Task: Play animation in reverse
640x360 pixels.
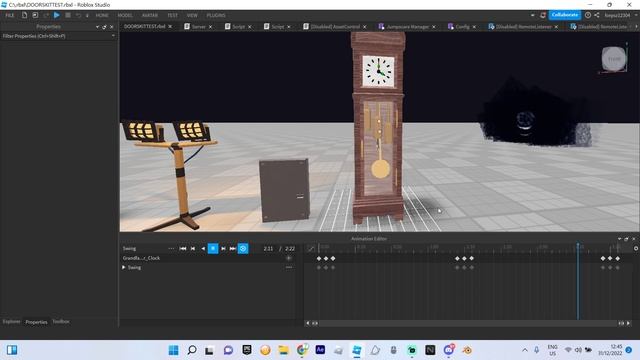Action: [203, 249]
